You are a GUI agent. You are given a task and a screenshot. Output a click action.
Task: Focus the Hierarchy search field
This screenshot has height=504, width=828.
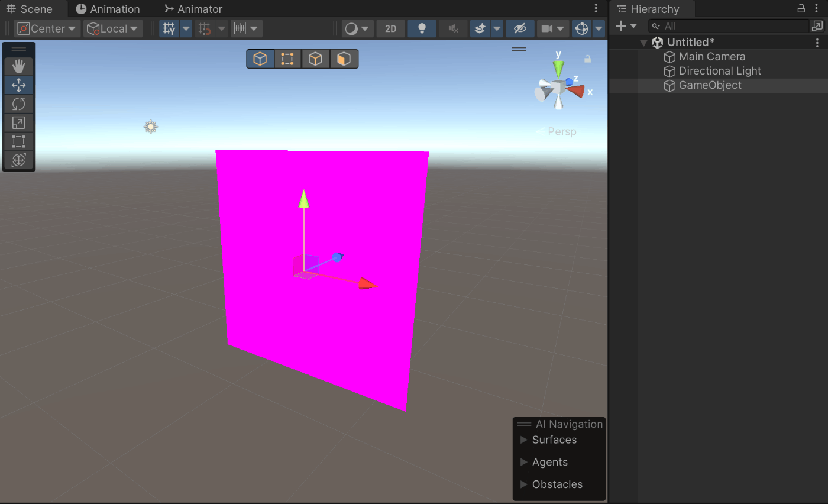click(x=728, y=26)
